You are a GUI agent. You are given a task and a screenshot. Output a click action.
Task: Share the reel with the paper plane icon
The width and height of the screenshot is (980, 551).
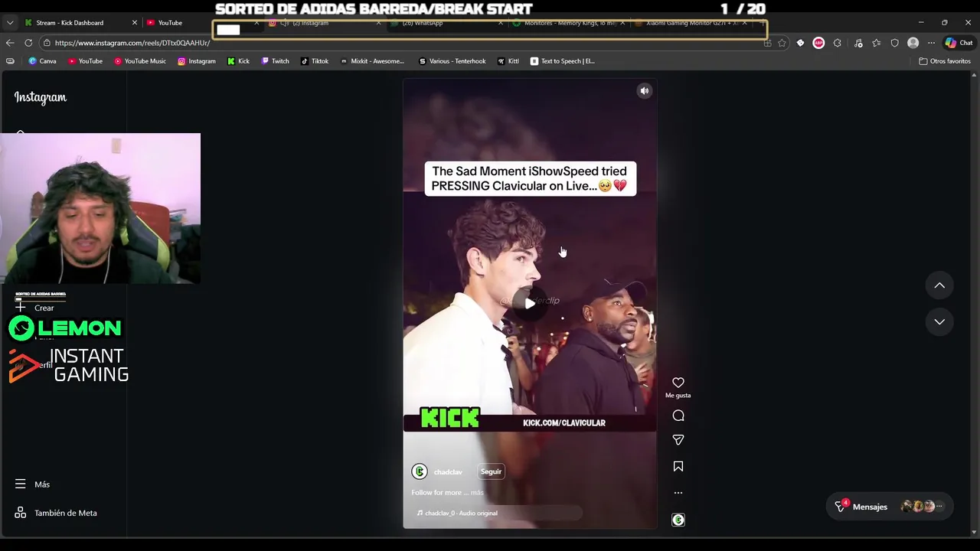point(678,440)
